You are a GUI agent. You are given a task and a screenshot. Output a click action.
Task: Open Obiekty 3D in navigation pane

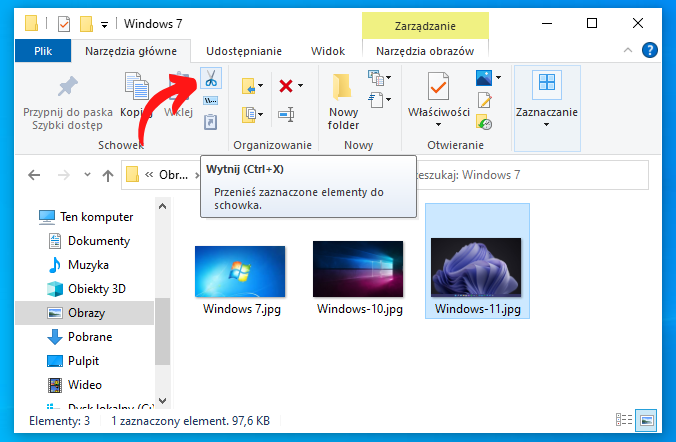point(86,288)
